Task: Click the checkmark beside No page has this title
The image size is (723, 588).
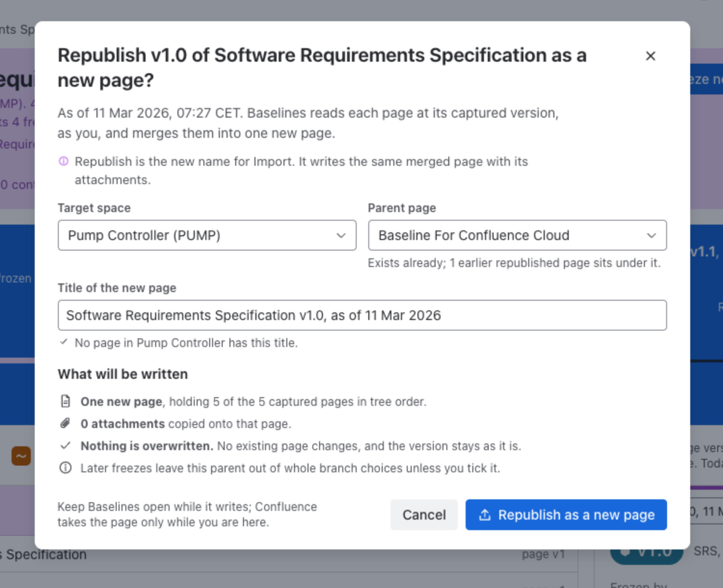Action: [64, 342]
